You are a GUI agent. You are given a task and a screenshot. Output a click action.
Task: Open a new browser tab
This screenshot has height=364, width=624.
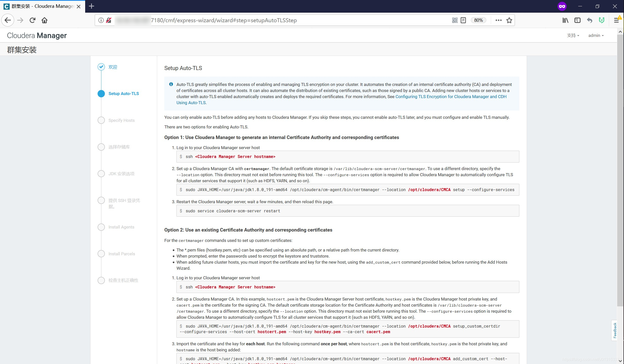[91, 6]
